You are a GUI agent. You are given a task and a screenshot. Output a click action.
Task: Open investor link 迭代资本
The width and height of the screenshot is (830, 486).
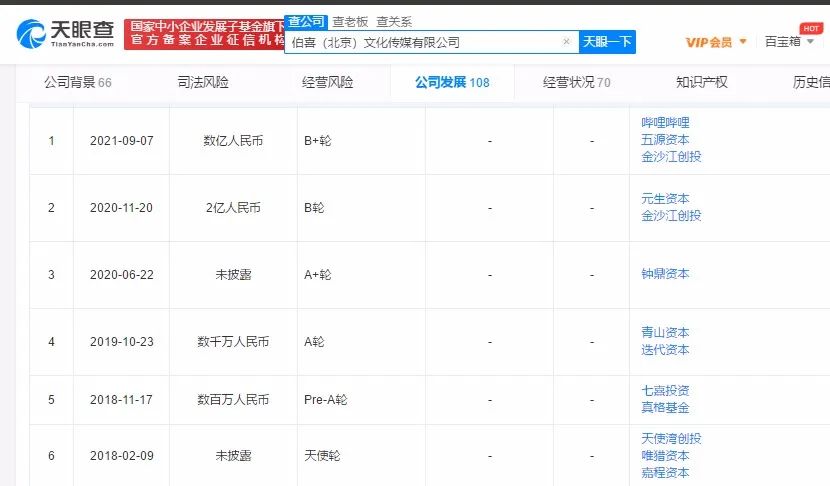(665, 349)
